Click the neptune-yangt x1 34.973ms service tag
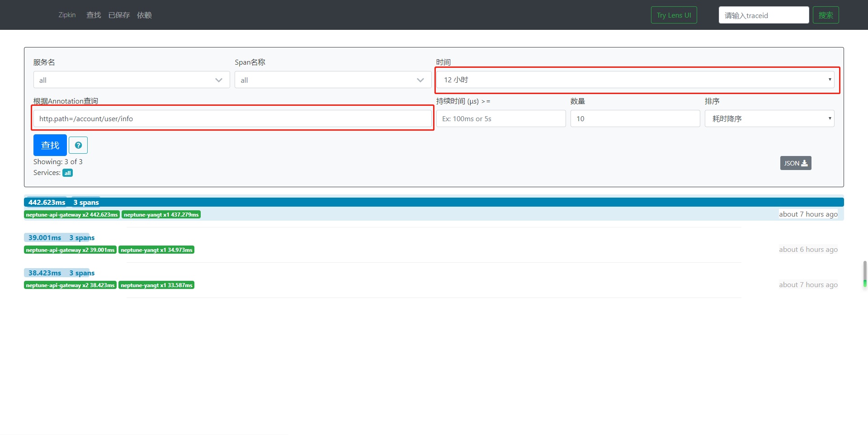Viewport: 868px width, 435px height. (156, 250)
